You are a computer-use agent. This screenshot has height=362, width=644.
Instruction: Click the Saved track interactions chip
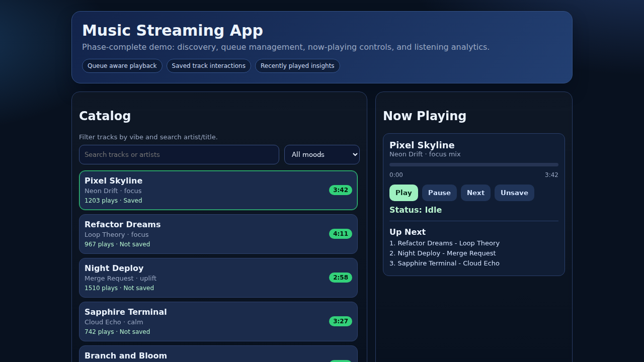tap(208, 66)
